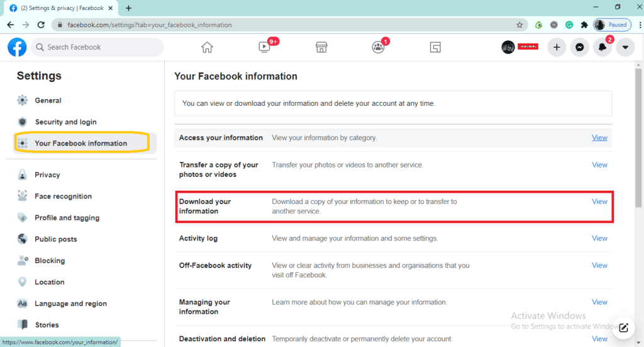Click the Create plus button
Image resolution: width=644 pixels, height=347 pixels.
(x=557, y=47)
